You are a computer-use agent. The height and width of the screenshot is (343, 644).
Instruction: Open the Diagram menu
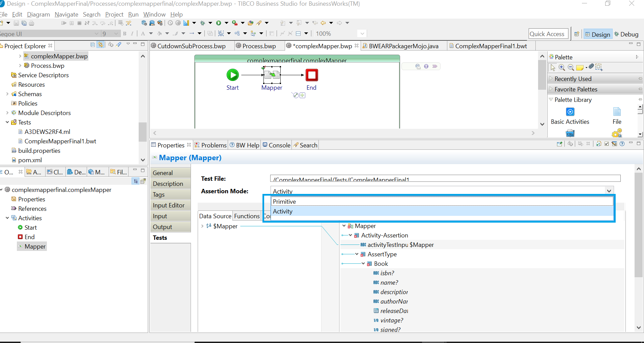click(x=38, y=15)
